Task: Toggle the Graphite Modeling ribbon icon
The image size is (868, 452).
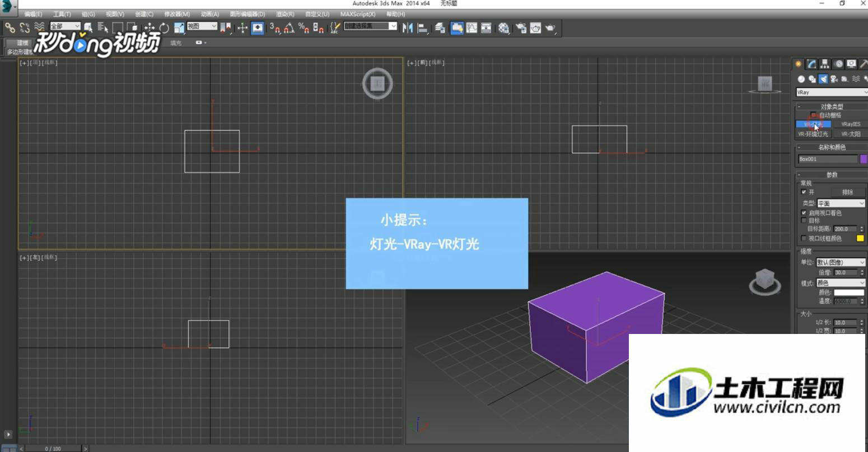Action: point(457,28)
